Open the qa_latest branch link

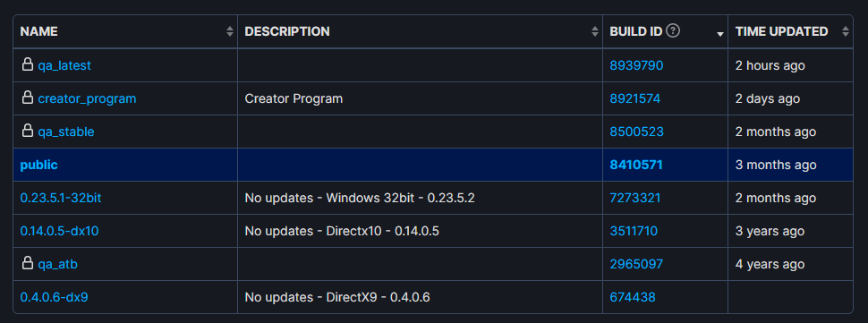coord(64,65)
